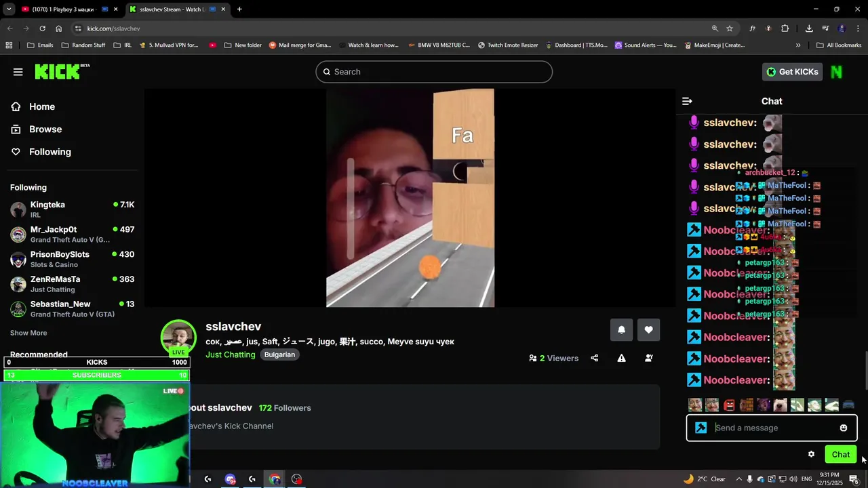Open the Just Chatting category link
Image resolution: width=868 pixels, height=488 pixels.
click(231, 354)
